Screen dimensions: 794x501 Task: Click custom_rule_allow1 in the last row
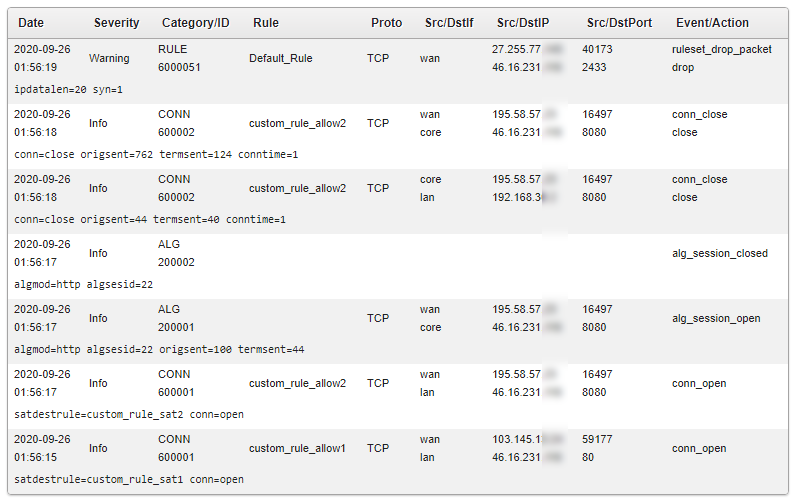coord(297,448)
